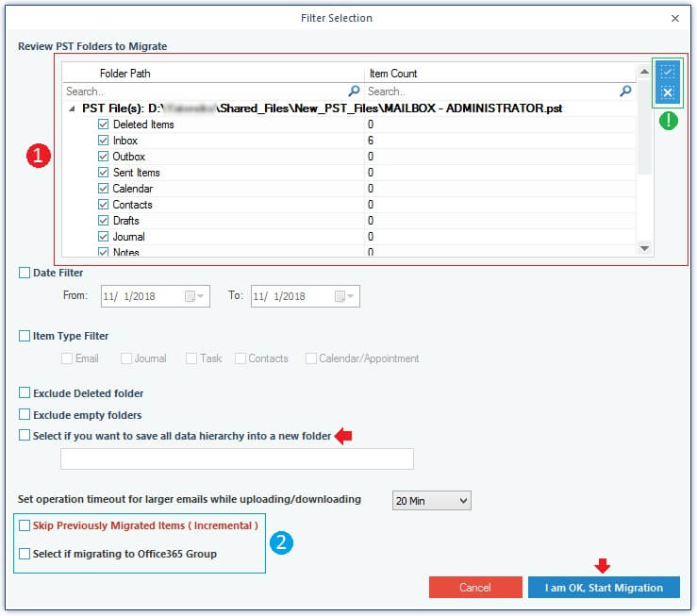Uncheck the Sent Items folder
The width and height of the screenshot is (697, 616).
tap(103, 172)
